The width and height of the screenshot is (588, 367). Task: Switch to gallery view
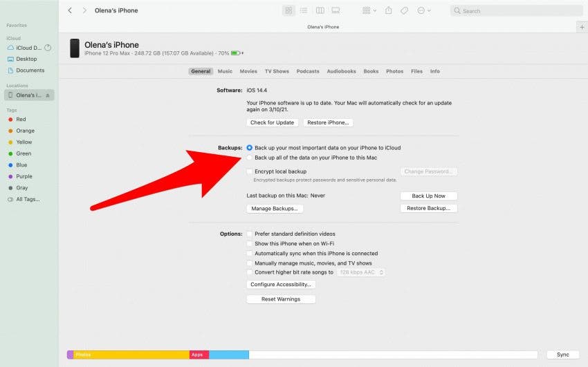(336, 10)
